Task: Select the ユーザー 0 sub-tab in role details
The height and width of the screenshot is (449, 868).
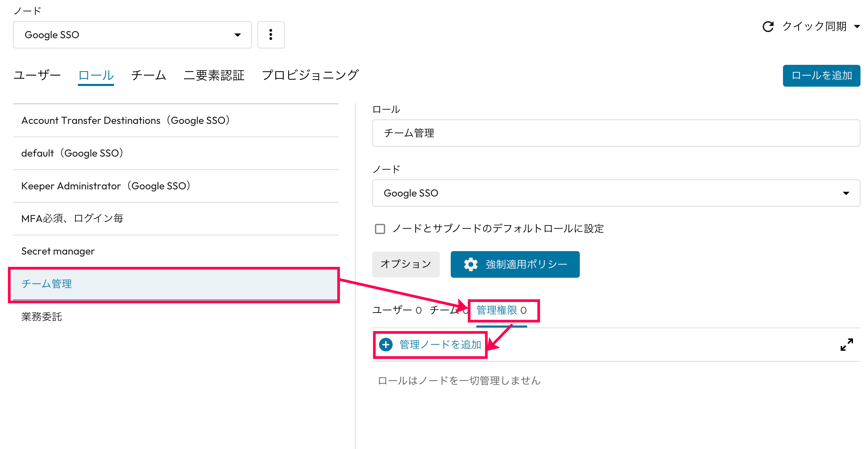Action: pyautogui.click(x=397, y=310)
